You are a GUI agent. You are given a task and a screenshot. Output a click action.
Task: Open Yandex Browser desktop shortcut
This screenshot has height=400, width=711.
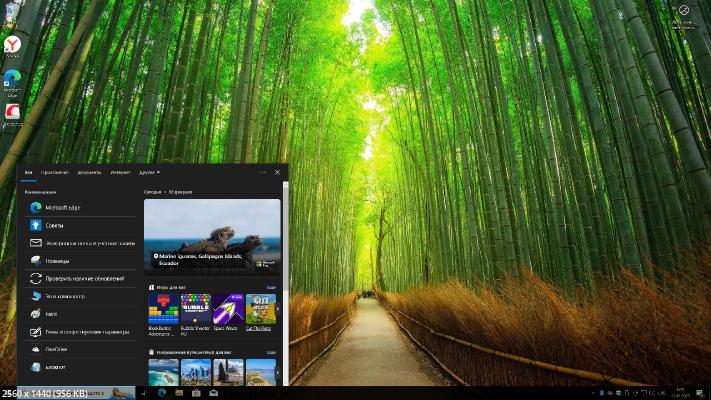click(12, 46)
